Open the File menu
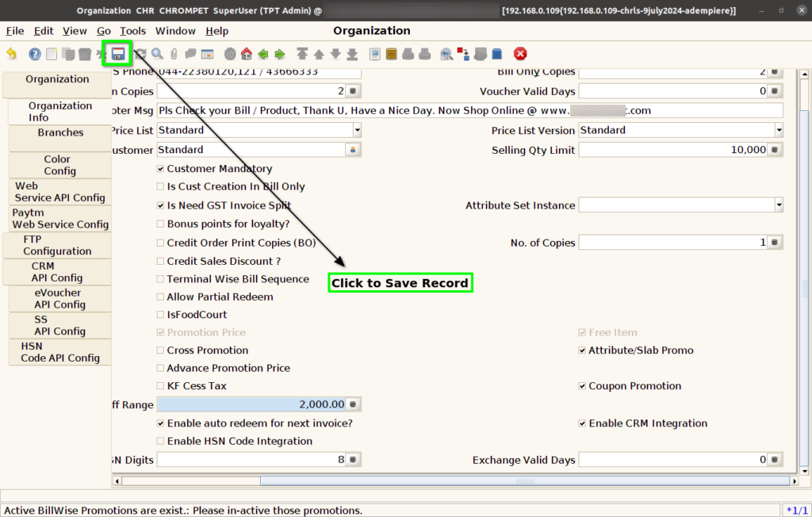Screen dimensions: 812x517 tap(15, 31)
